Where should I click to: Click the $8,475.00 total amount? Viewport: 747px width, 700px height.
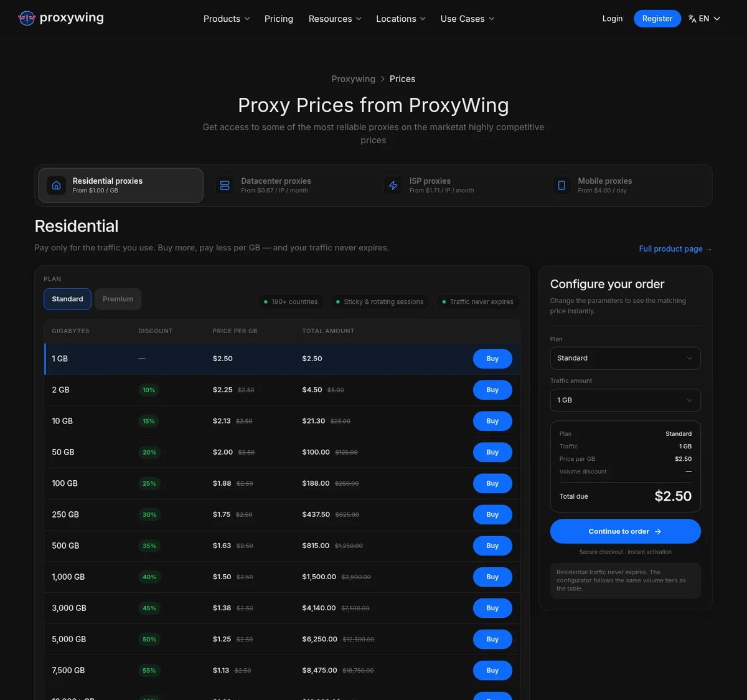click(x=319, y=670)
